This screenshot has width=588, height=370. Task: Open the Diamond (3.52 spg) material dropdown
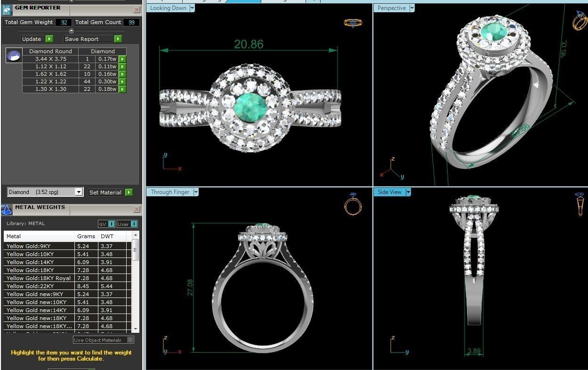click(79, 192)
